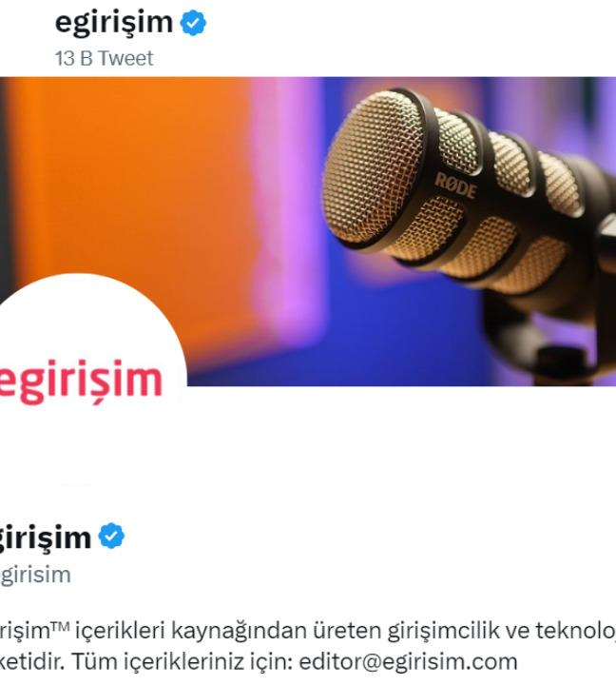Click the verified badge in top header

[193, 23]
